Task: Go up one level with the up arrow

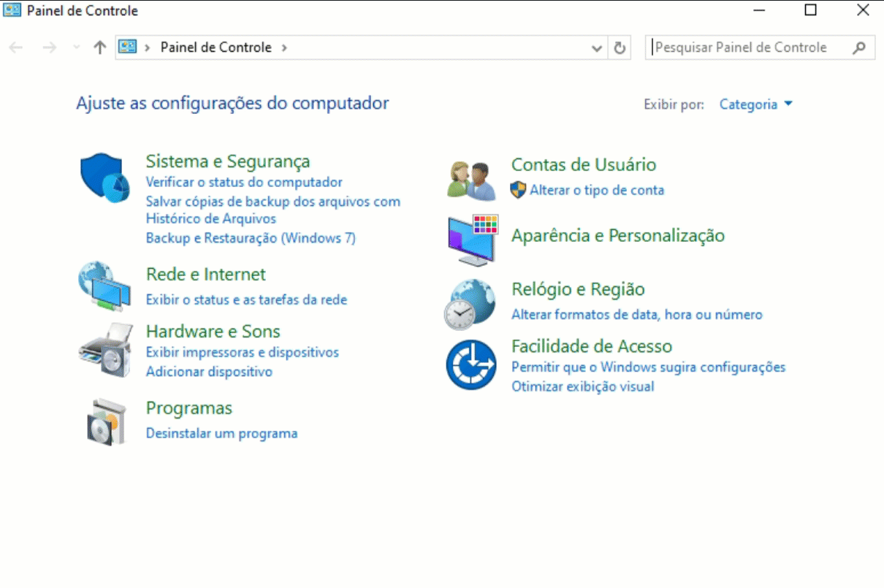Action: [x=100, y=47]
